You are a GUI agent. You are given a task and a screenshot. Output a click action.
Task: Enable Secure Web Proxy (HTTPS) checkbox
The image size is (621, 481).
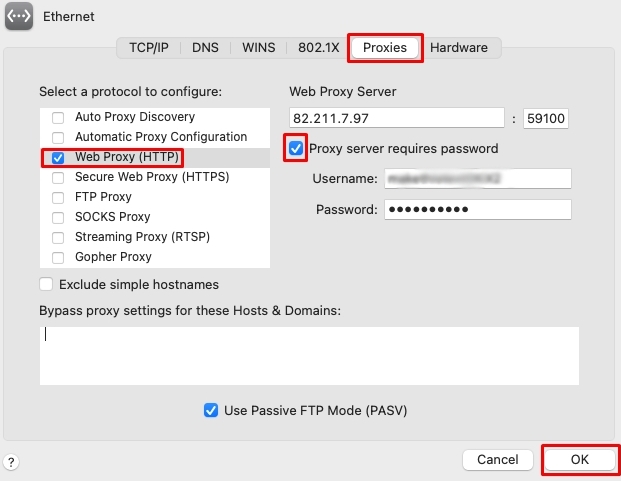58,177
